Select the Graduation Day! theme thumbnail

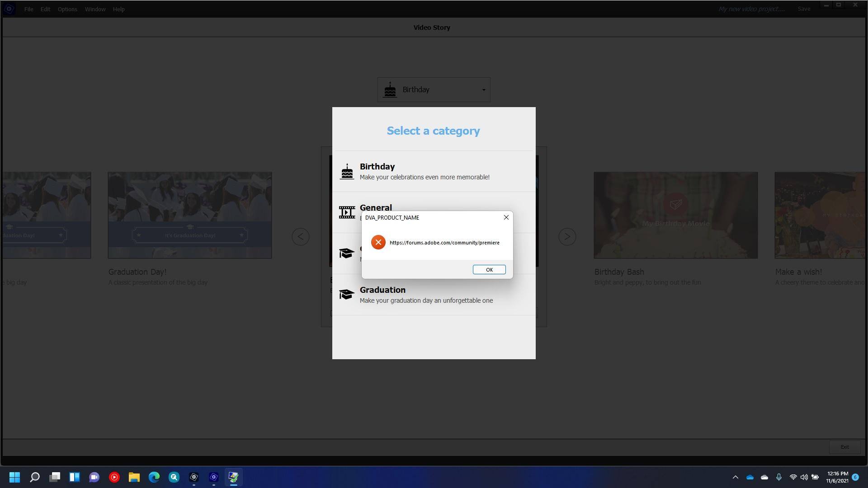(x=189, y=215)
